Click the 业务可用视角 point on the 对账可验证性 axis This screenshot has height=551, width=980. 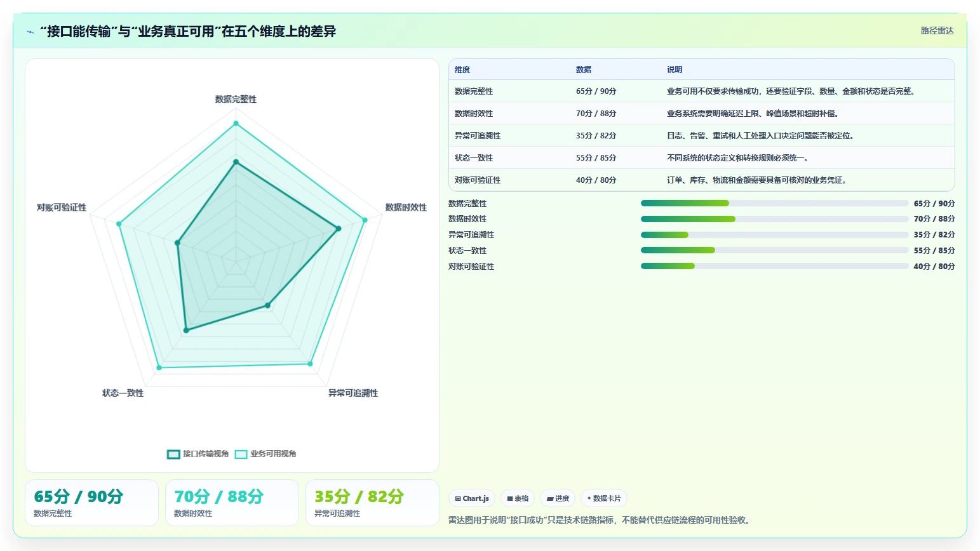[x=119, y=224]
